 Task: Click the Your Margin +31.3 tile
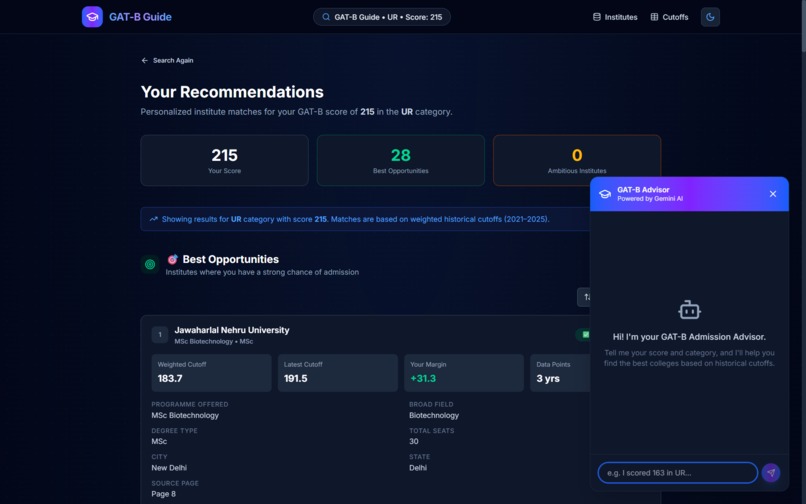click(464, 373)
